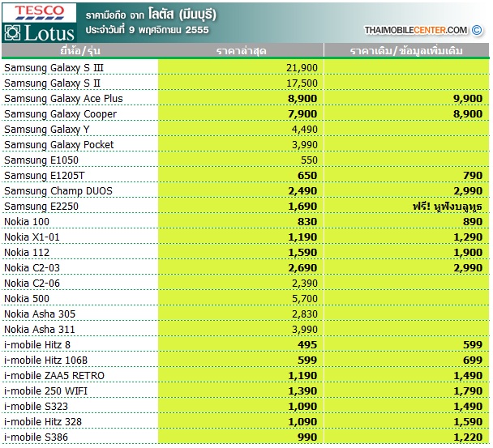The height and width of the screenshot is (448, 493).
Task: Click latest price 1,190 for Nokia X1-01
Action: point(302,237)
